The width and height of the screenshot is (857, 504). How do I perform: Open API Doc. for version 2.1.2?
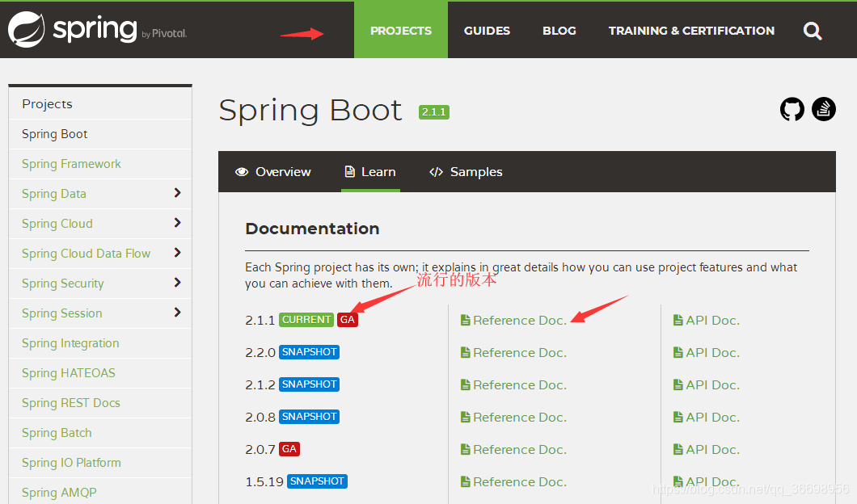[706, 385]
